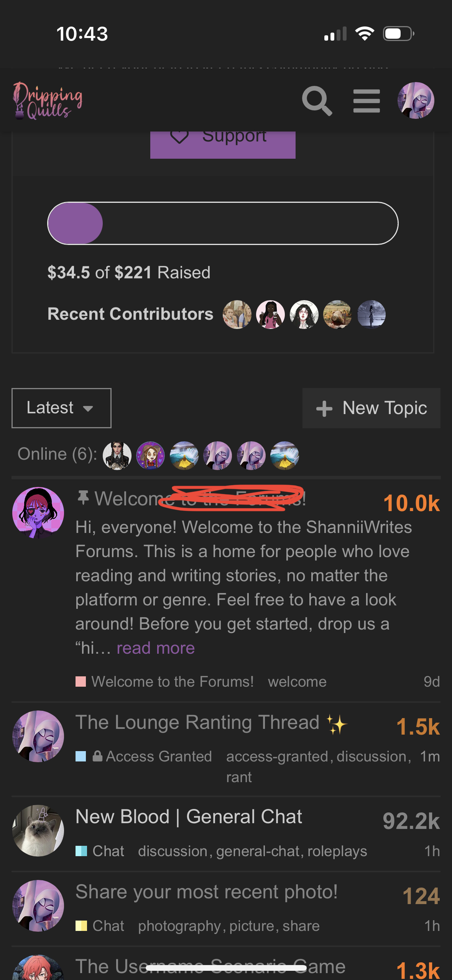The width and height of the screenshot is (452, 980).
Task: Open Welcome to the Forums category label
Action: click(165, 682)
